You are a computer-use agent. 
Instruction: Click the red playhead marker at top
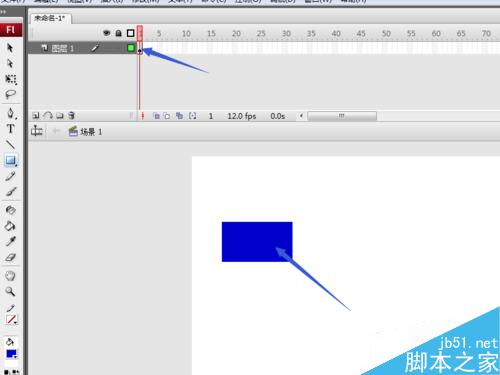(140, 33)
